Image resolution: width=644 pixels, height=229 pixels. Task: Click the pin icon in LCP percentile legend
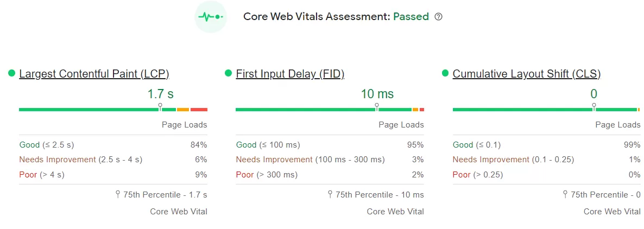pos(118,194)
